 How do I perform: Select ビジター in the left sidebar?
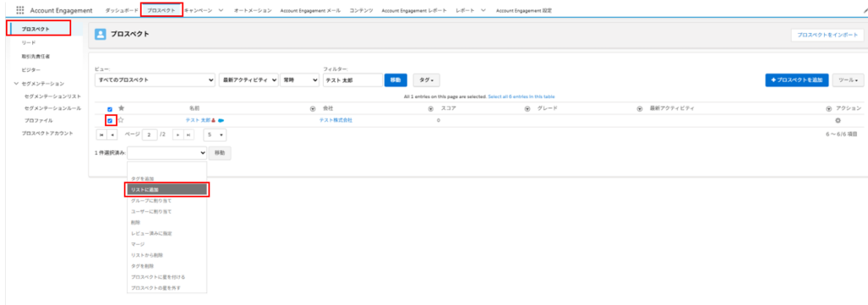(31, 69)
